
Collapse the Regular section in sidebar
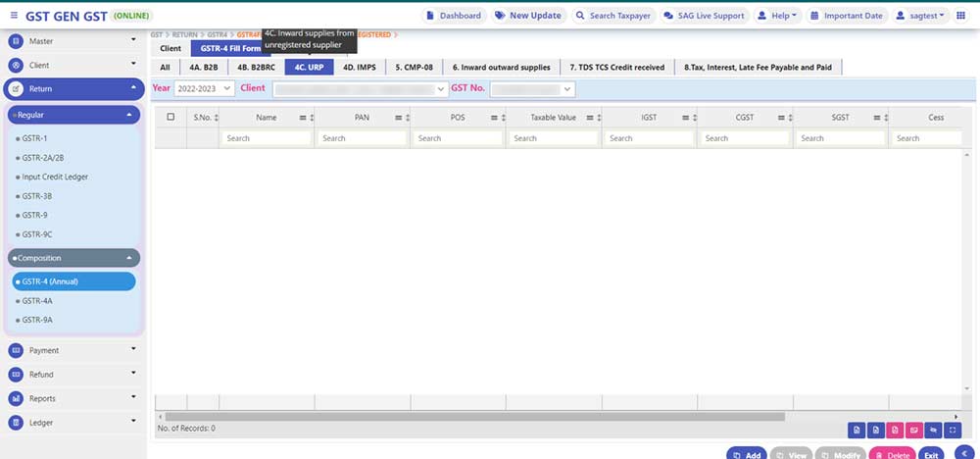129,115
